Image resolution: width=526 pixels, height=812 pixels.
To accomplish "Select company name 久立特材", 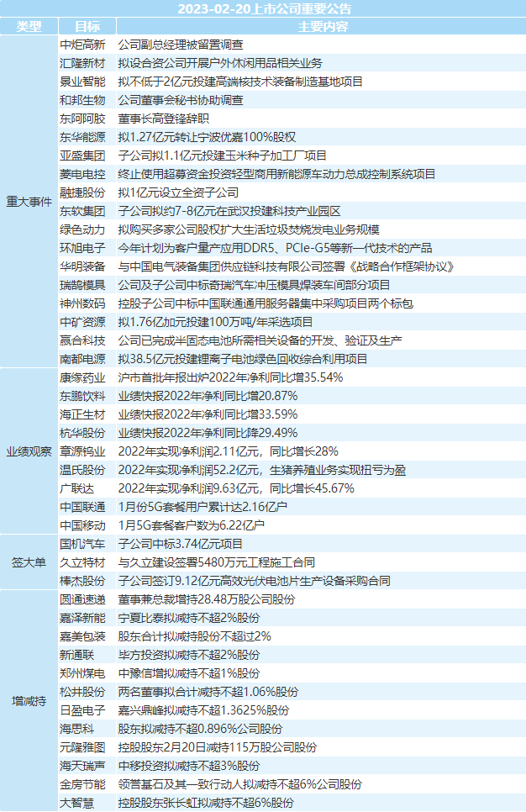I will click(82, 562).
